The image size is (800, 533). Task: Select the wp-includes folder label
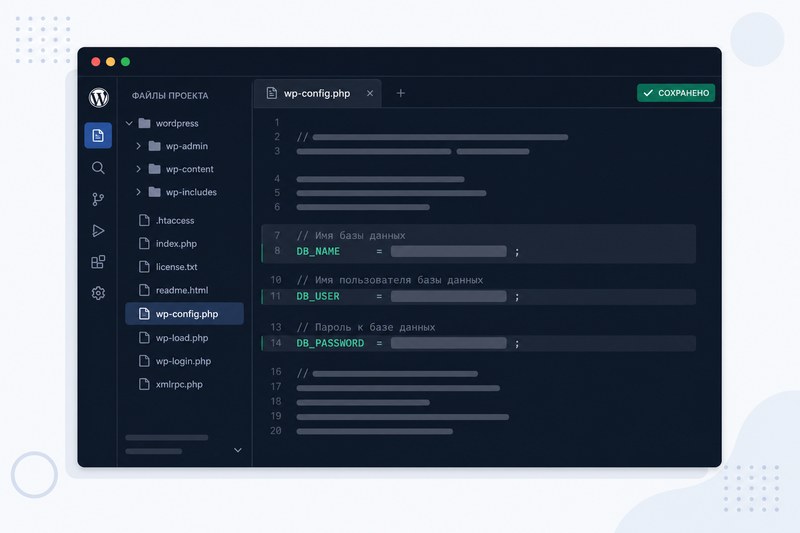tap(191, 192)
